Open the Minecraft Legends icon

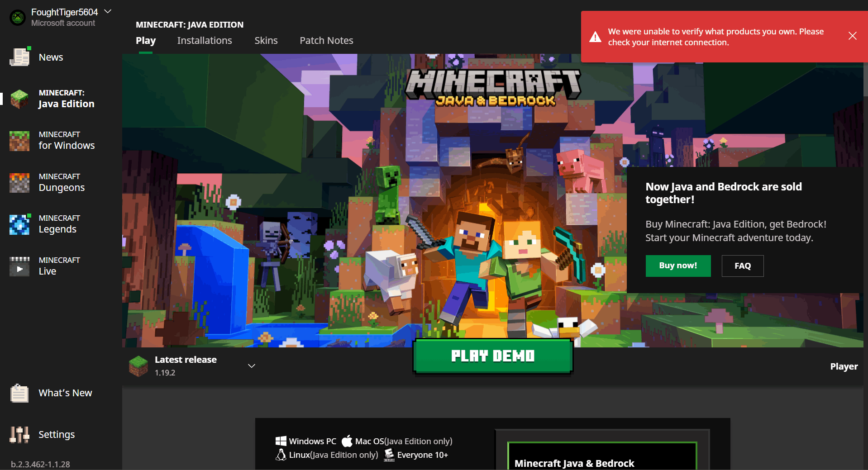coord(20,224)
